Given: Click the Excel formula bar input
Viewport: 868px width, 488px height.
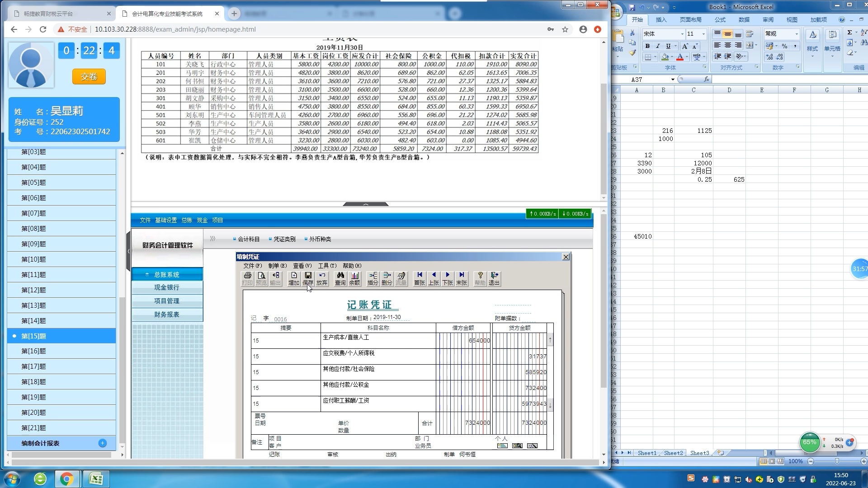Looking at the screenshot, I should pos(790,80).
